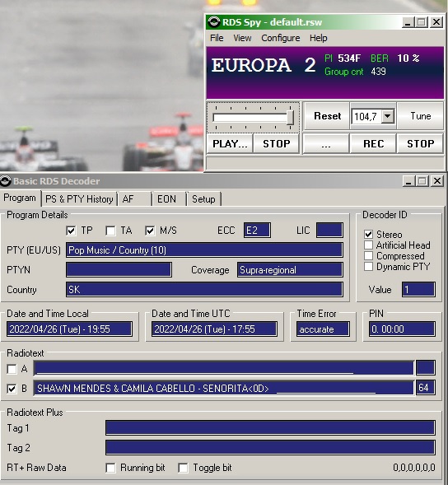Click the RDS Spy title bar app icon
Viewport: 448px width, 485px height.
pyautogui.click(x=214, y=22)
